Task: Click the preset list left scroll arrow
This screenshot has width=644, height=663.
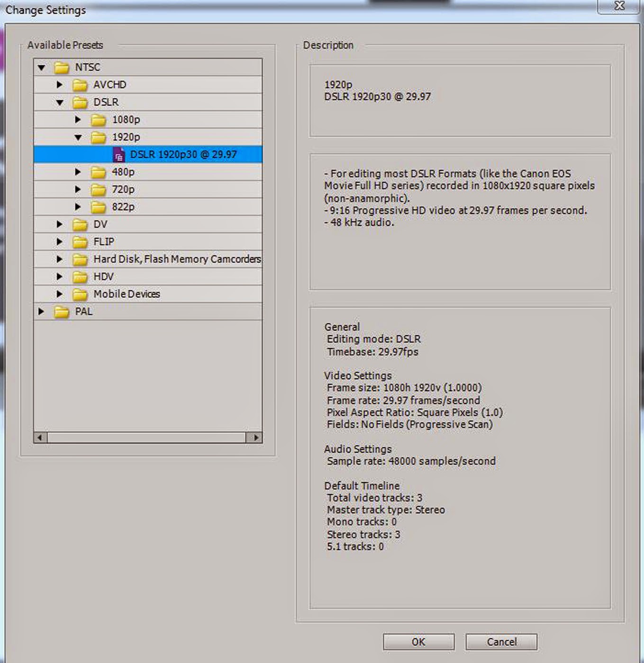Action: click(40, 438)
